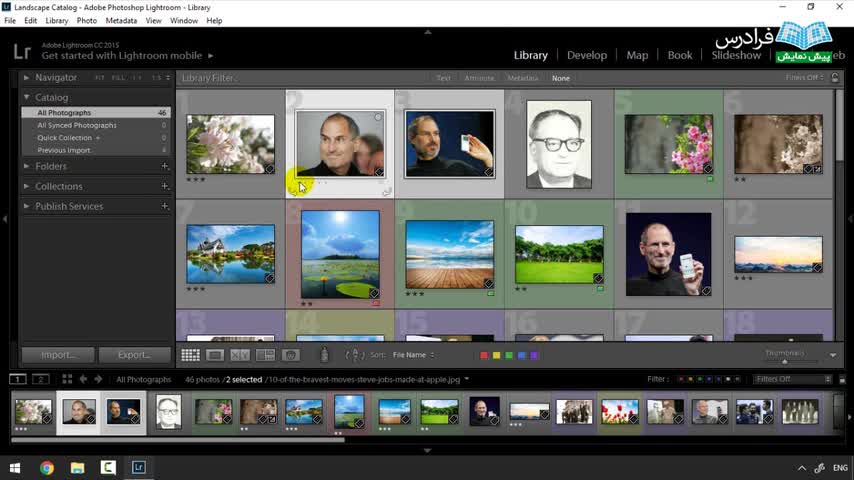Click badge on white flowers thumbnail
The width and height of the screenshot is (854, 480).
269,169
